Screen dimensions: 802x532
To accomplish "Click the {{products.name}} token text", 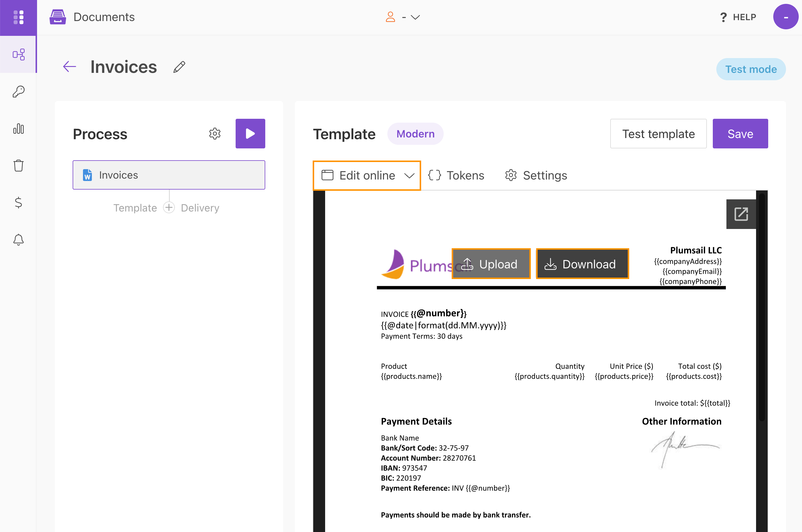I will pos(411,376).
